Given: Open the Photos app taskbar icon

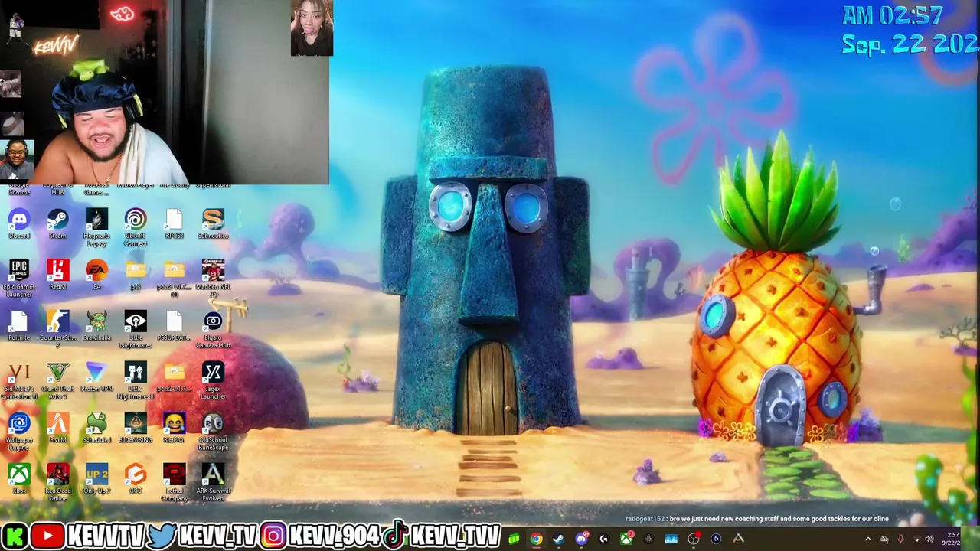Looking at the screenshot, I should (671, 539).
